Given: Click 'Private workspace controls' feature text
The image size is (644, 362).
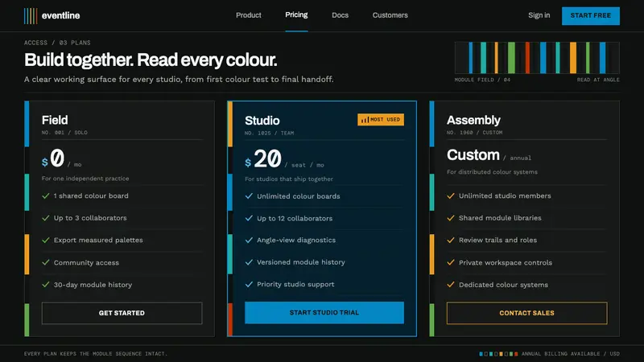Looking at the screenshot, I should click(506, 263).
